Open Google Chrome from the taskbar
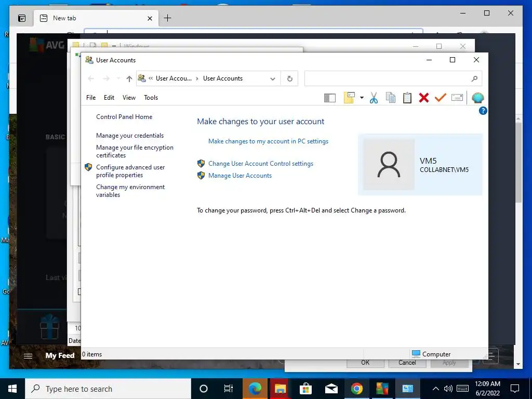The image size is (532, 399). [x=356, y=389]
